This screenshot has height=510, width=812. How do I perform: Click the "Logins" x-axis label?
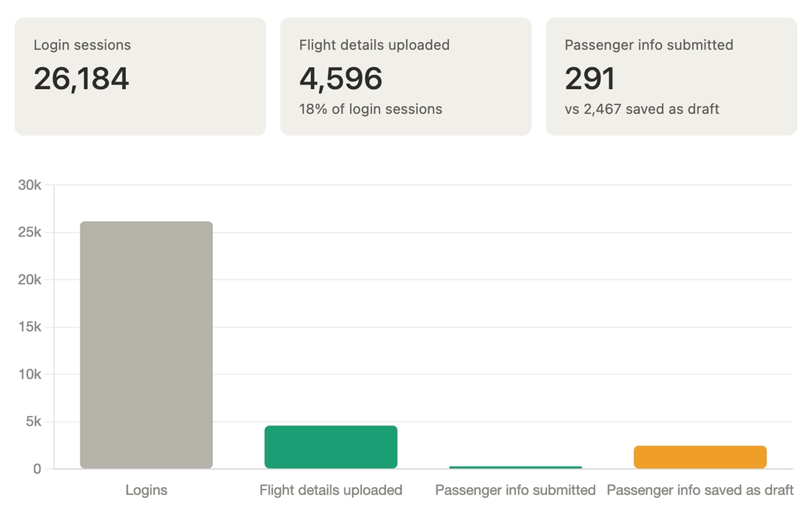point(146,490)
